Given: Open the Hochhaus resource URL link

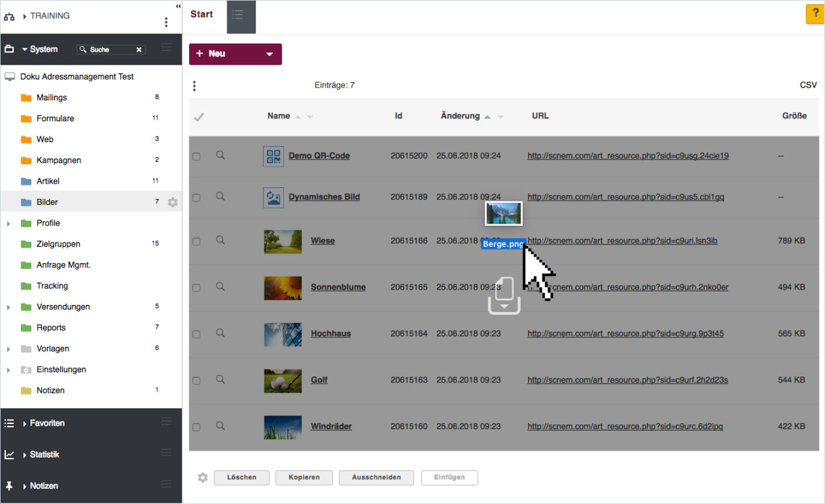Looking at the screenshot, I should [x=625, y=333].
